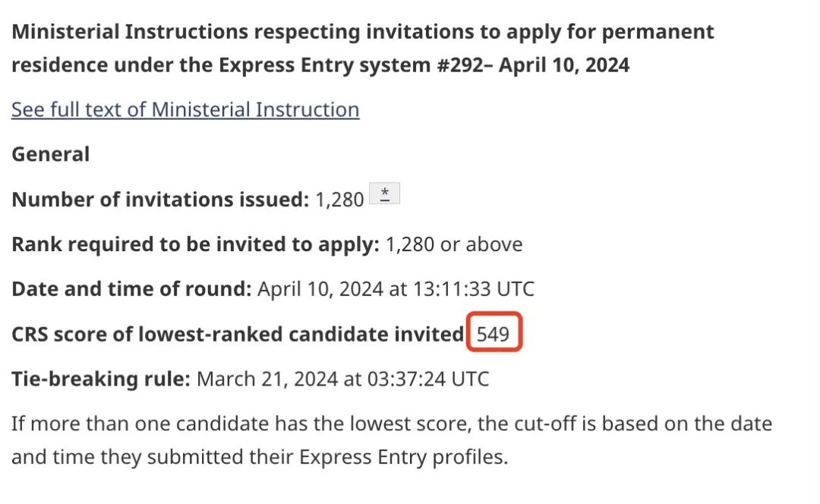Click the 'April 10, 2024 at 13:11:33 UTC' timestamp
The height and width of the screenshot is (504, 820).
pyautogui.click(x=396, y=289)
